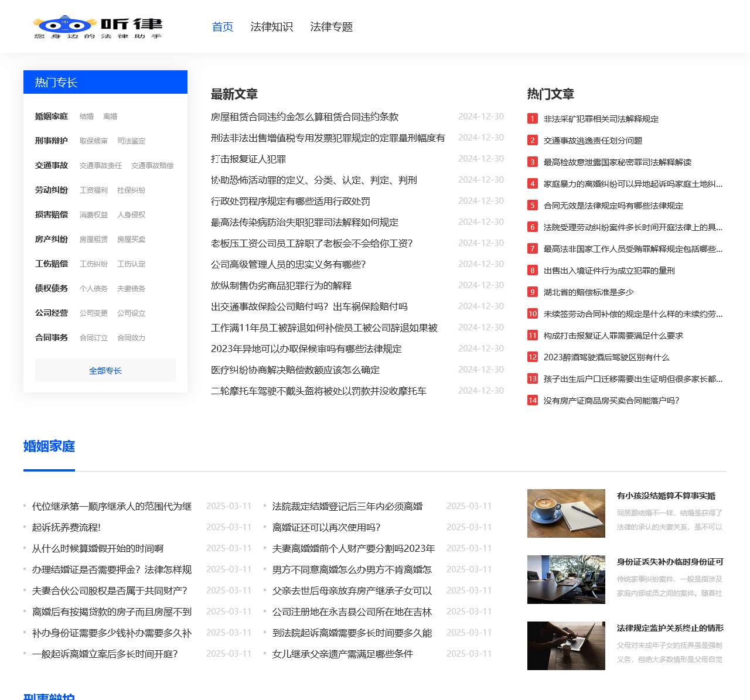Click the 结婚 sub-category link
The height and width of the screenshot is (700, 750).
point(87,117)
